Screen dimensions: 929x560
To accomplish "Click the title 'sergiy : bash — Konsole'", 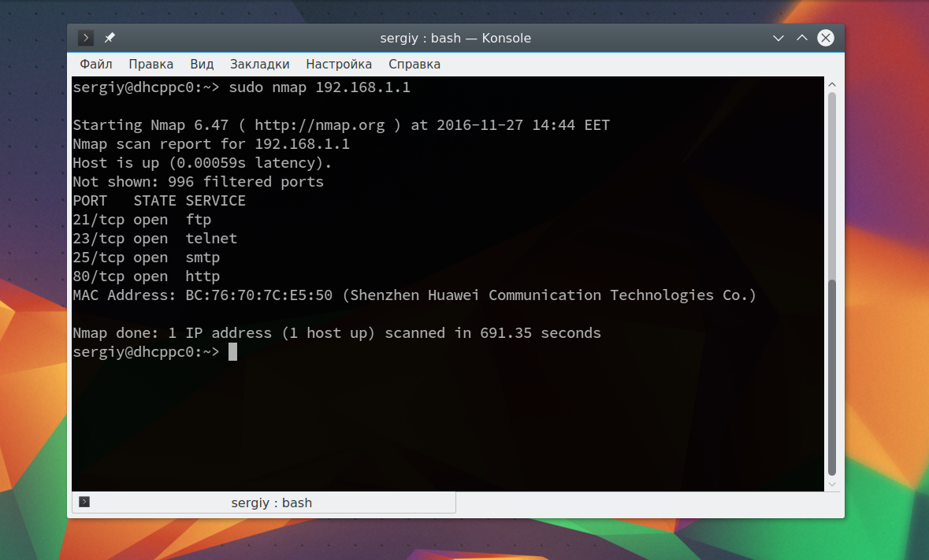I will tap(455, 38).
